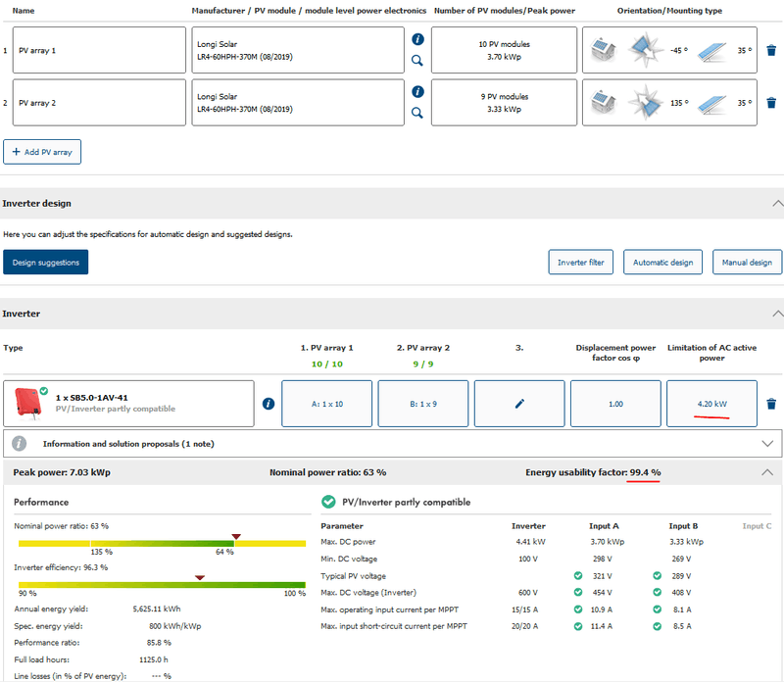Expand Information and solution proposals note
This screenshot has width=784, height=682.
767,444
